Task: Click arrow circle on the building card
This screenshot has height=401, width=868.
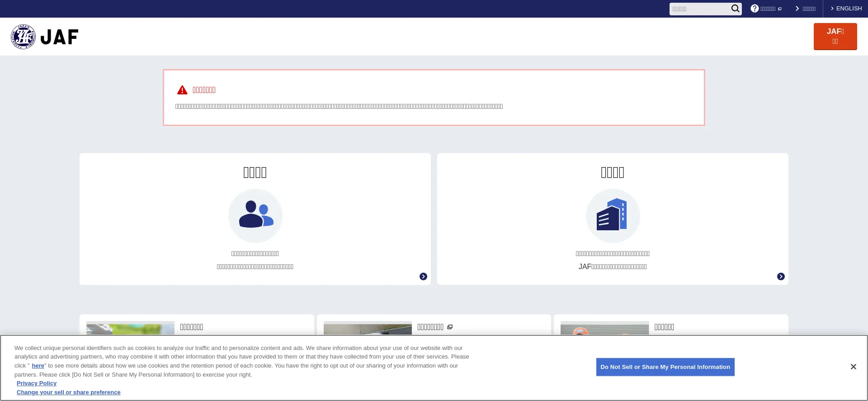Action: [781, 276]
